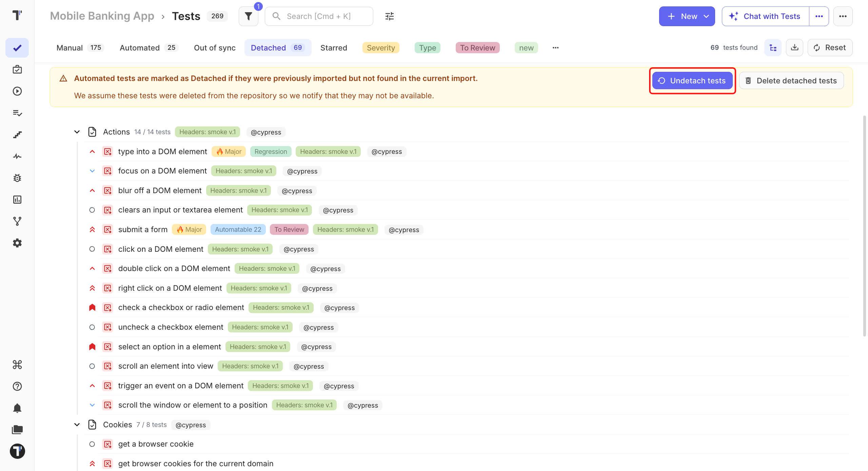This screenshot has height=471, width=868.
Task: Open the Help question mark icon
Action: pyautogui.click(x=17, y=386)
